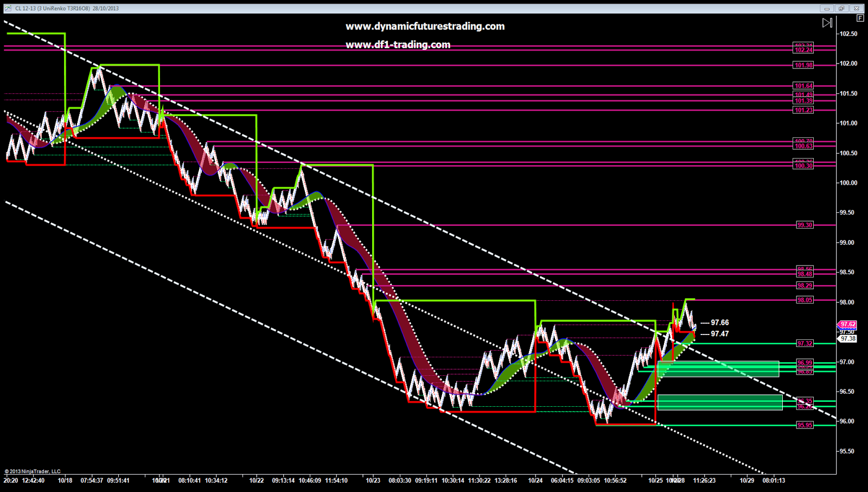Click the 10/22 date on time axis
This screenshot has width=868, height=492.
click(x=257, y=481)
